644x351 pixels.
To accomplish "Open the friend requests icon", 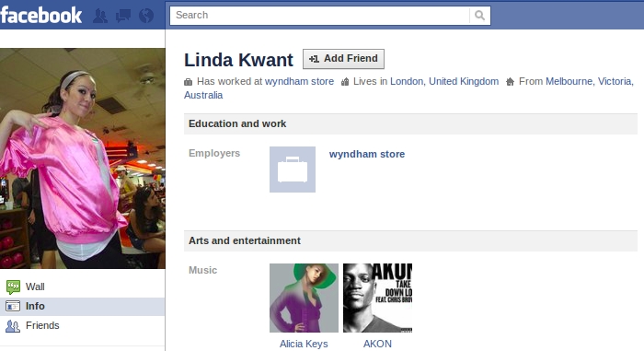I will [x=100, y=16].
